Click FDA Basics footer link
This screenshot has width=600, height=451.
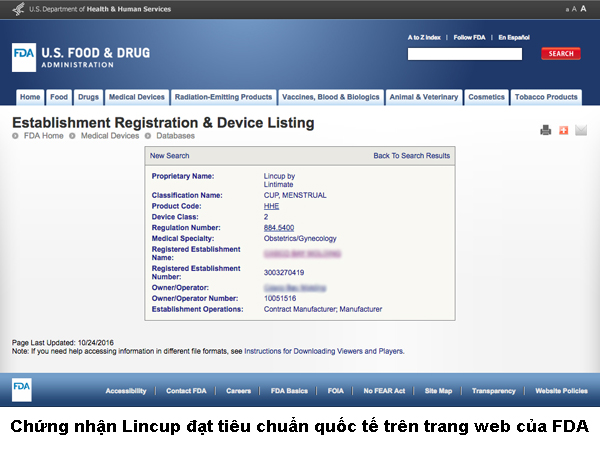289,391
